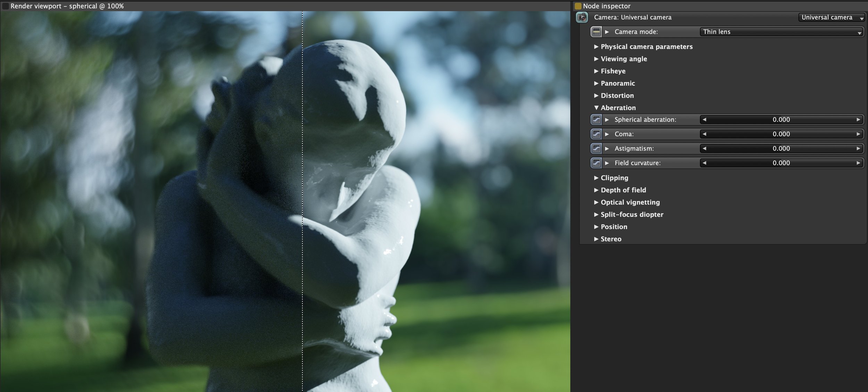
Task: Increase Spherical aberration with right arrow
Action: tap(858, 120)
